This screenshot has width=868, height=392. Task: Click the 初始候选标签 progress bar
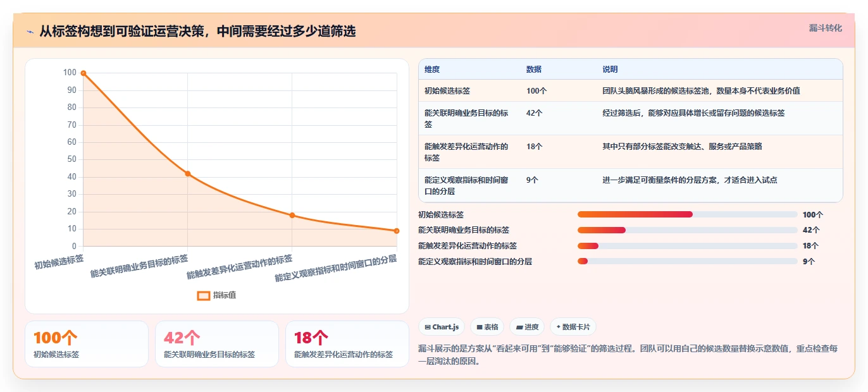687,214
